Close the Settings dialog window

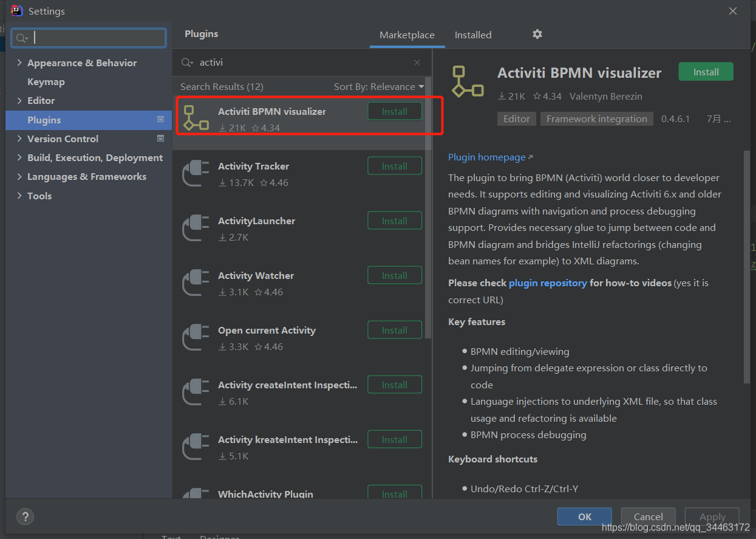pyautogui.click(x=733, y=11)
